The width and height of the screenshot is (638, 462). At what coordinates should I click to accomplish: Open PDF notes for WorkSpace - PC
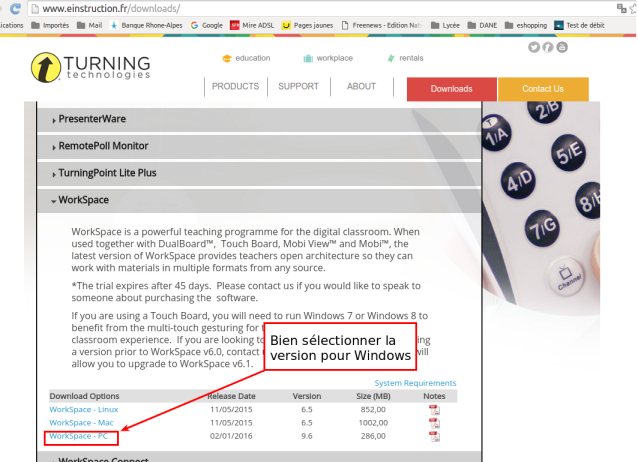(x=434, y=436)
